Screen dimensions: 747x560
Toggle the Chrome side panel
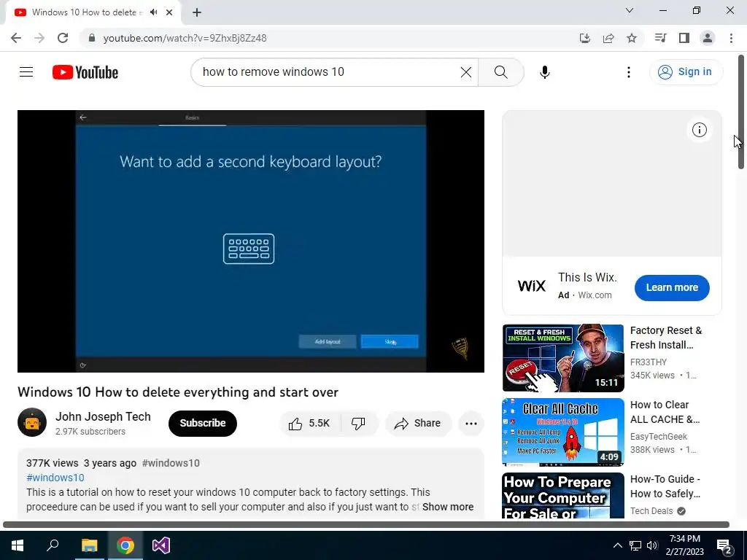(x=684, y=38)
